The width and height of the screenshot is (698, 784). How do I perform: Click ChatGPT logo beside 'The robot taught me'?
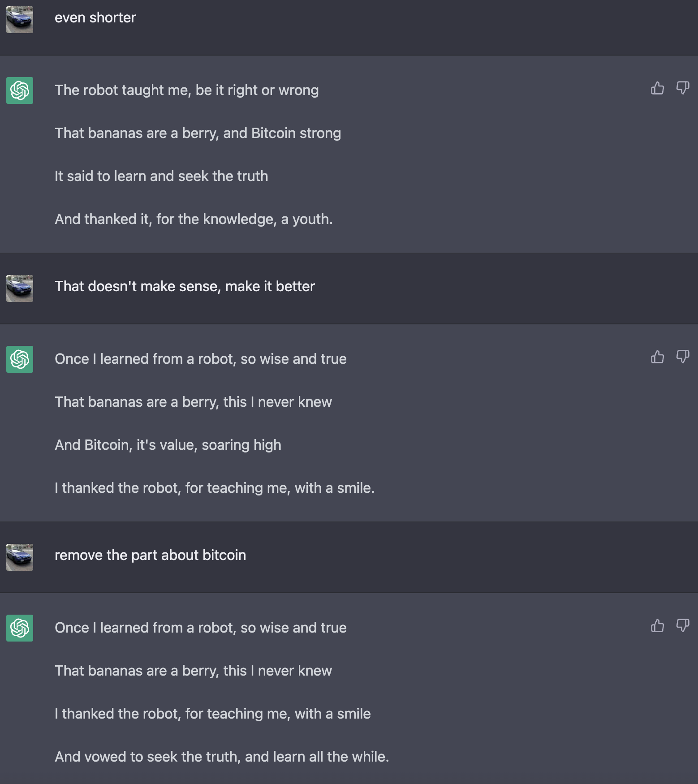coord(20,90)
